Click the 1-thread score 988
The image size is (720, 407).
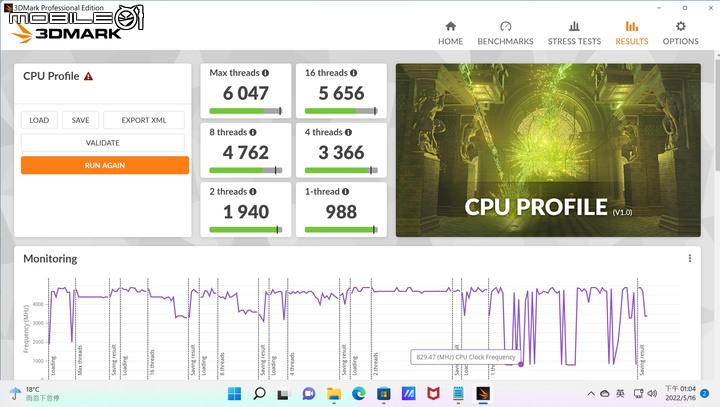[341, 212]
